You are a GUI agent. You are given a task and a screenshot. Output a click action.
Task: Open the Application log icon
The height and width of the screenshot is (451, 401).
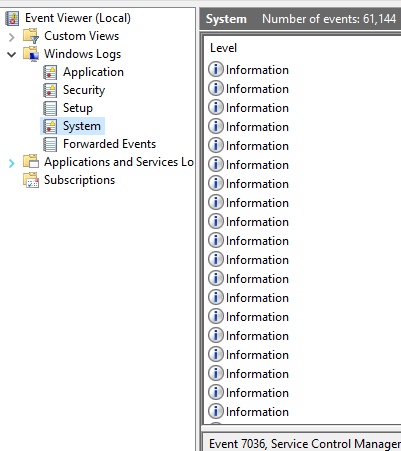coord(50,72)
